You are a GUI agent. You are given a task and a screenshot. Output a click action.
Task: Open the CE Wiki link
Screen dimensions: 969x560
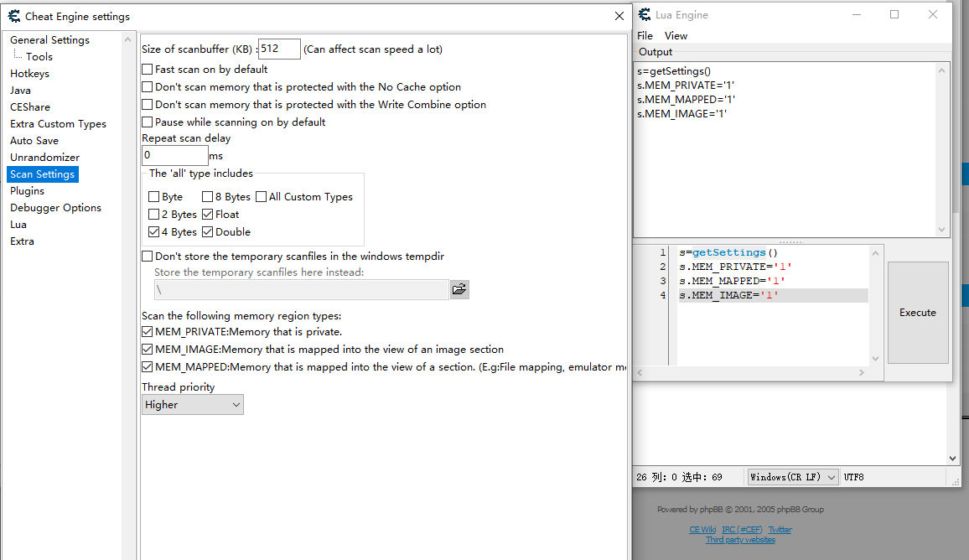tap(702, 529)
